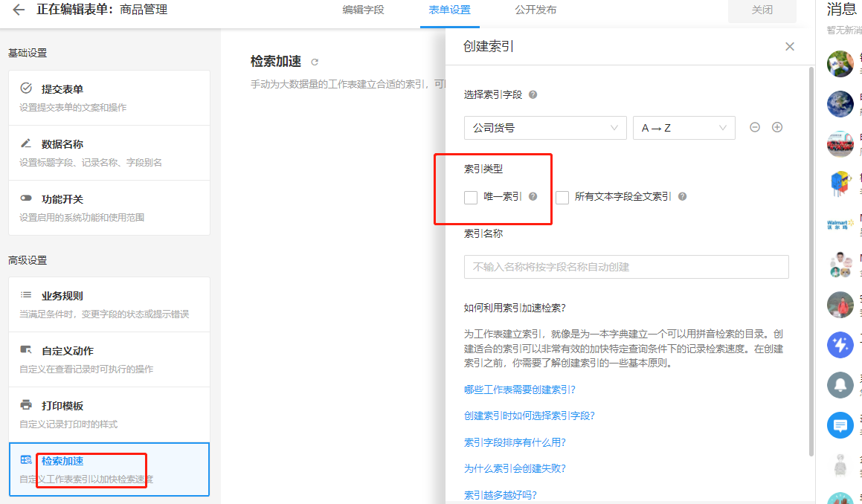Click the 关闭 button at top

pyautogui.click(x=762, y=10)
